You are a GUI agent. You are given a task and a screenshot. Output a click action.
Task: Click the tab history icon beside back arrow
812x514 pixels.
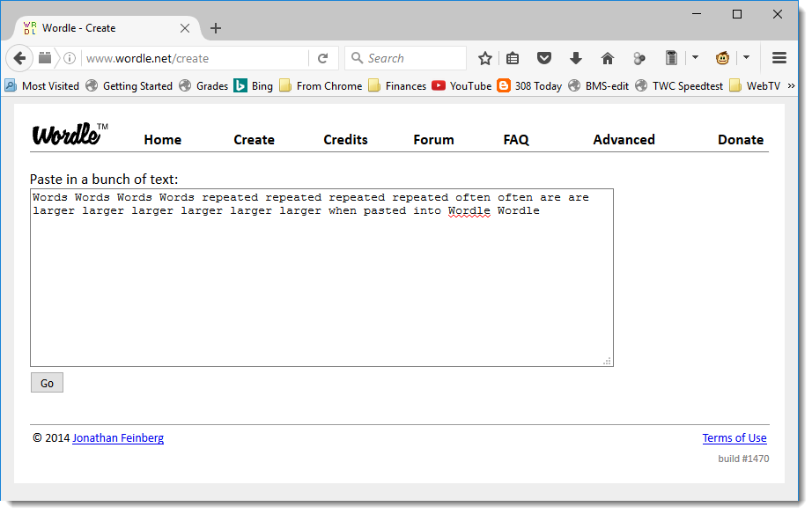45,58
